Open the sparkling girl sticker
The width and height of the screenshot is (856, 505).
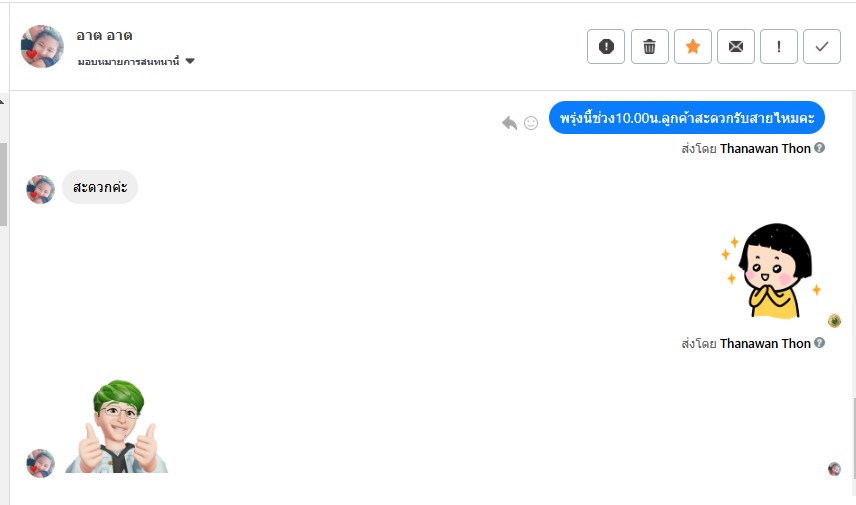click(x=770, y=270)
